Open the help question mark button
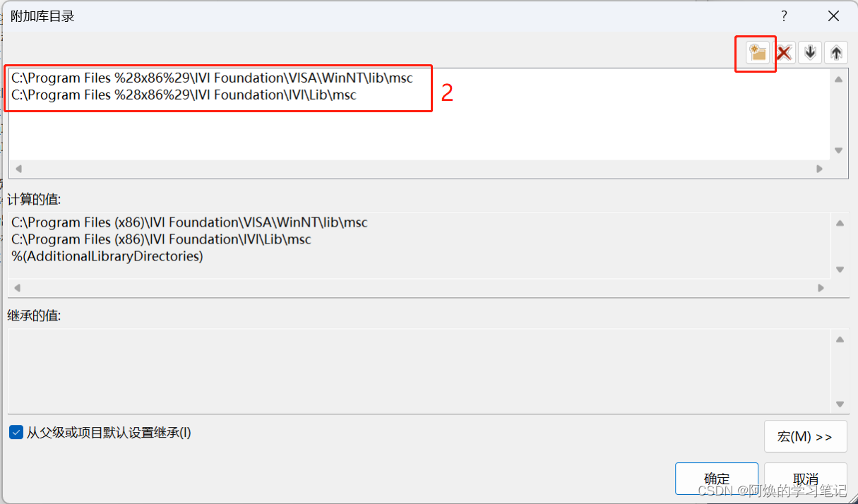Viewport: 858px width, 504px height. (x=784, y=16)
